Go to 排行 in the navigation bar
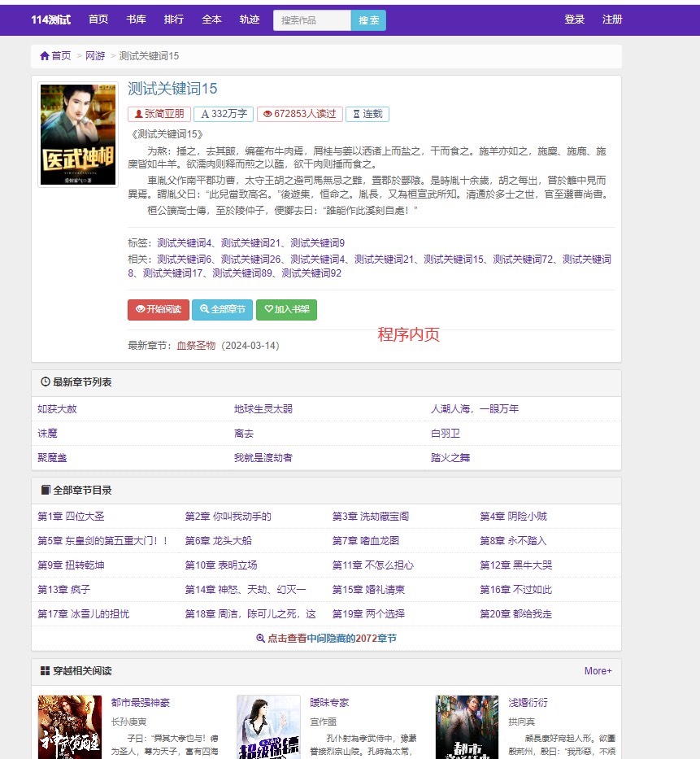 (x=174, y=20)
